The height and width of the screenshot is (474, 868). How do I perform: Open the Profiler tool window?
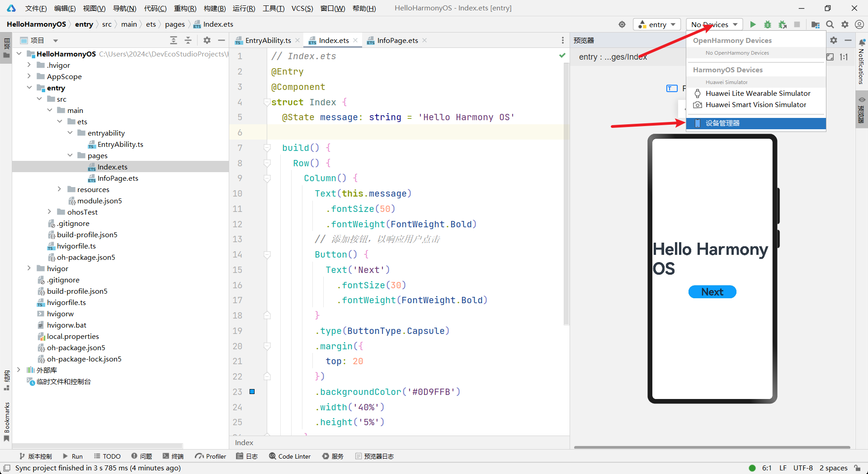pos(210,456)
